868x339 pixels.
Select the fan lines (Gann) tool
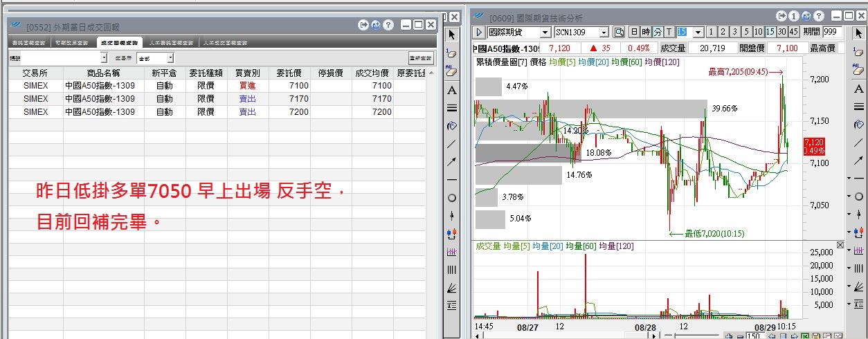click(x=452, y=288)
